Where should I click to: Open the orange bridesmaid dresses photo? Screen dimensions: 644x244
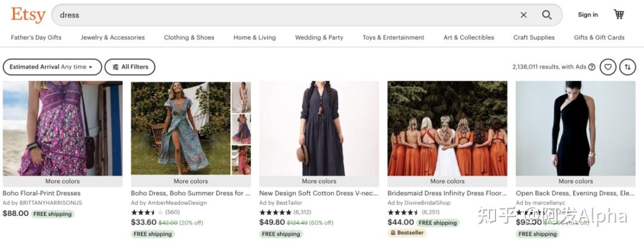click(447, 128)
